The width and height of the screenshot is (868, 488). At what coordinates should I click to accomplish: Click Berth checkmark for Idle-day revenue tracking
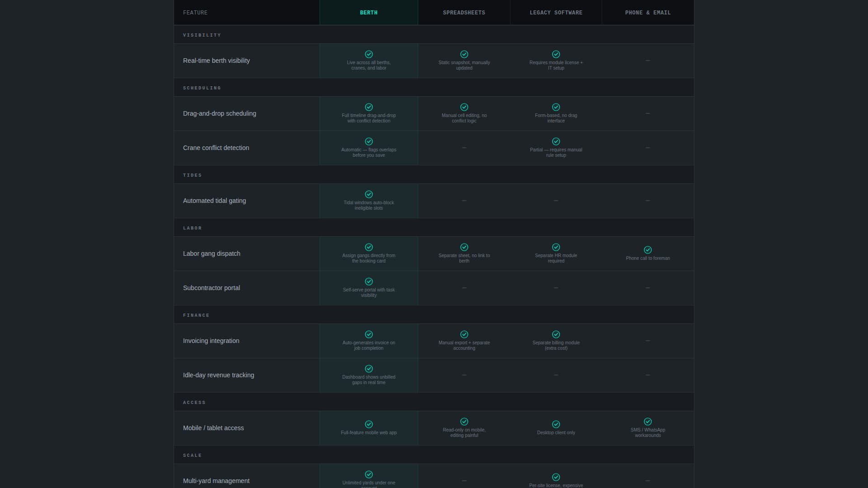(369, 369)
